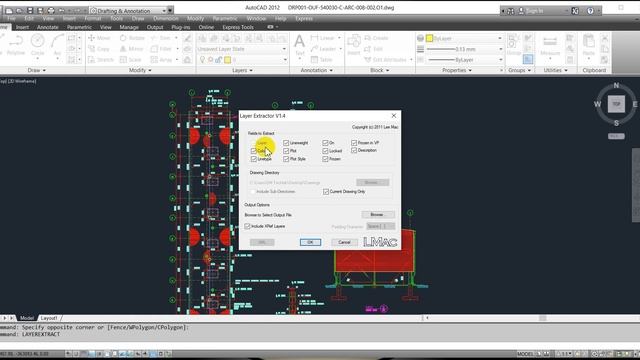This screenshot has height=360, width=640.
Task: Click Browse to select output file
Action: (x=378, y=215)
